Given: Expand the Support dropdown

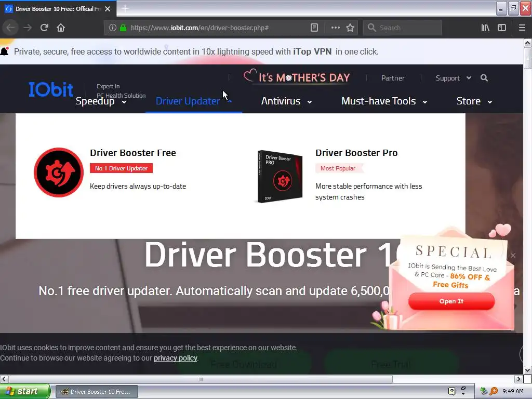Looking at the screenshot, I should pyautogui.click(x=453, y=78).
